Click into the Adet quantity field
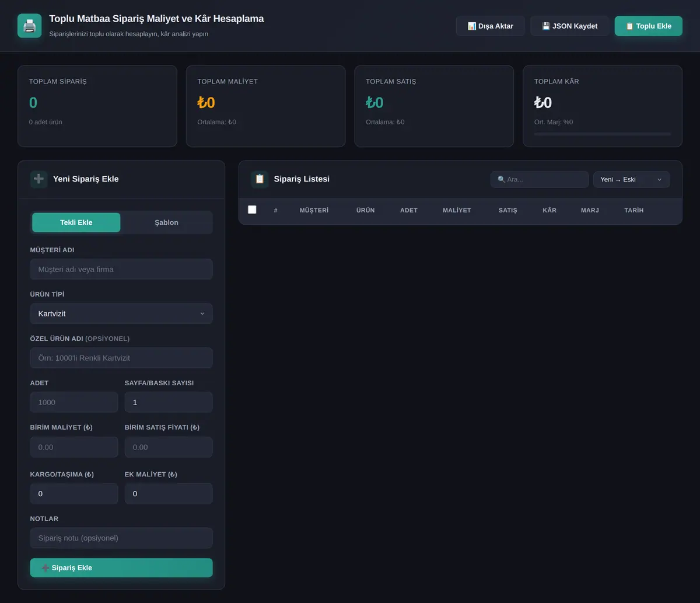Image resolution: width=700 pixels, height=603 pixels. [x=74, y=402]
